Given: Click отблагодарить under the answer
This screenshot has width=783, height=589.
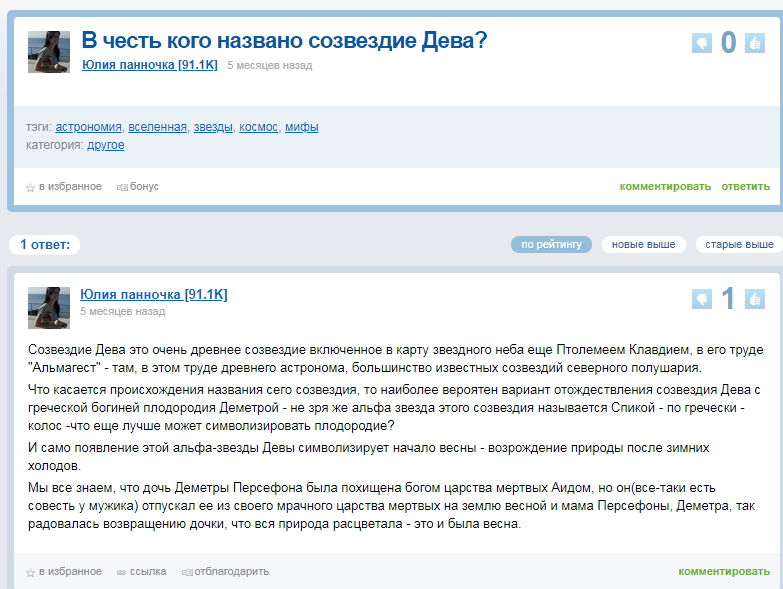Looking at the screenshot, I should point(225,572).
